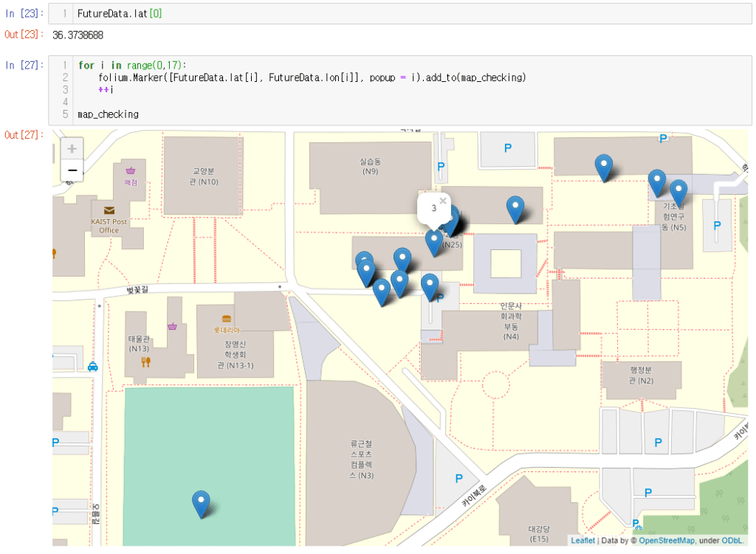The image size is (756, 554).
Task: Select the In [27] cell prompt
Action: (x=21, y=65)
